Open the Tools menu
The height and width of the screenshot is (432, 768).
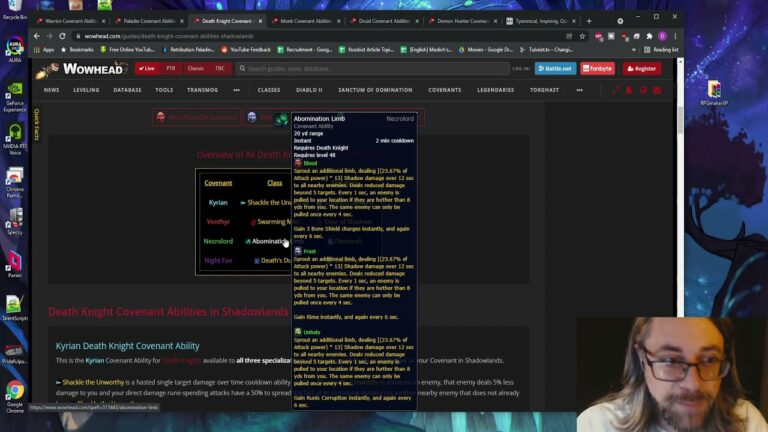pos(164,90)
